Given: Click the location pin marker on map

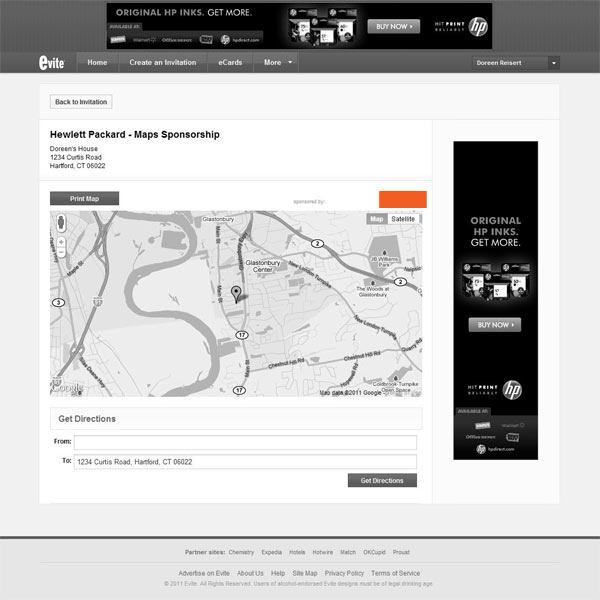Looking at the screenshot, I should coord(236,295).
